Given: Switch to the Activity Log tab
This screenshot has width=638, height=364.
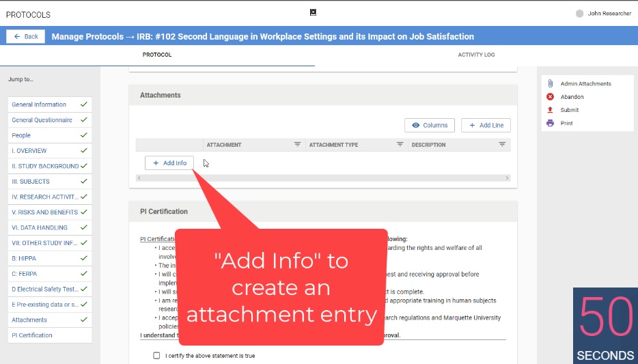Looking at the screenshot, I should tap(476, 55).
